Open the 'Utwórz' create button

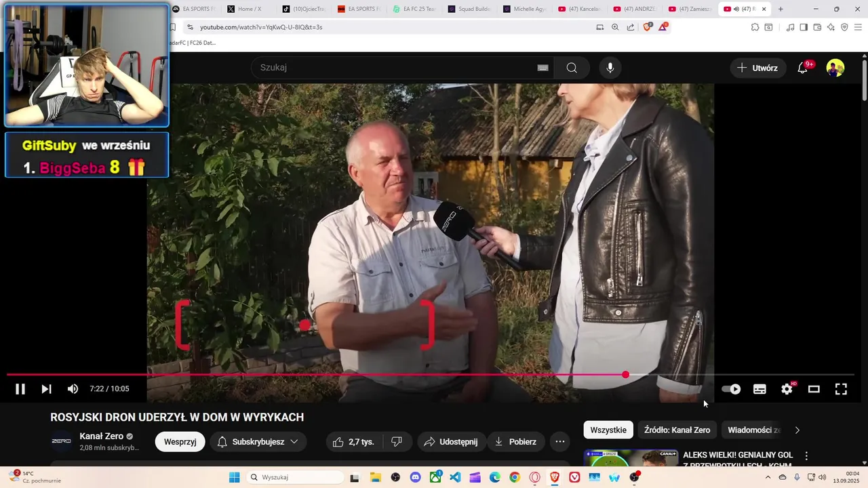pyautogui.click(x=758, y=68)
